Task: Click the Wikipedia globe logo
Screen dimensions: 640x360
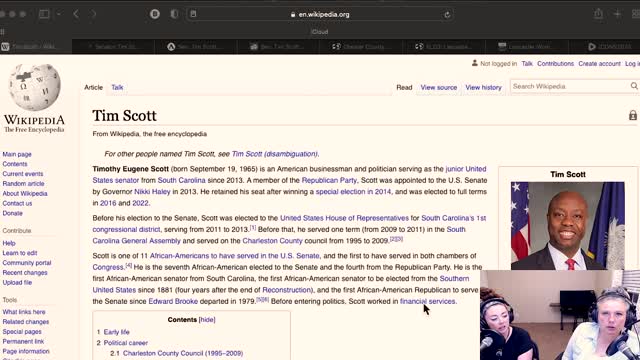Action: (x=34, y=87)
